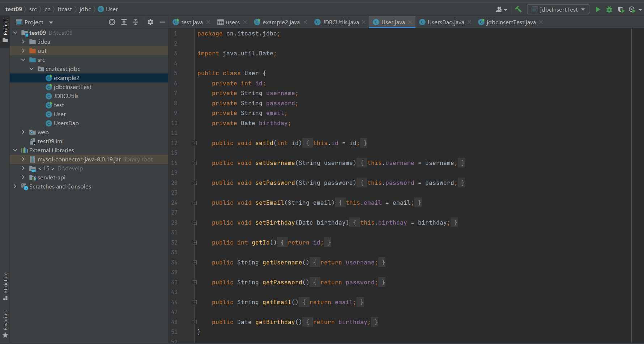
Task: Click src in the breadcrumb bar
Action: 33,9
